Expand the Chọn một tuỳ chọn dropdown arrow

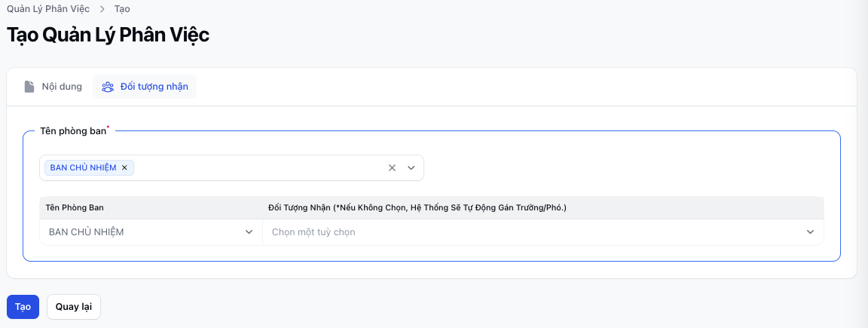tap(811, 232)
